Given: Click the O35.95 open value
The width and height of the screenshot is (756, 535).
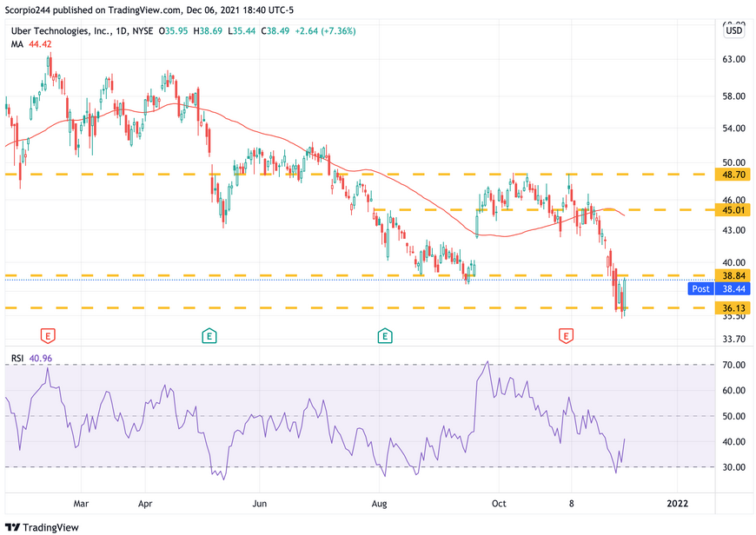Looking at the screenshot, I should click(x=173, y=31).
